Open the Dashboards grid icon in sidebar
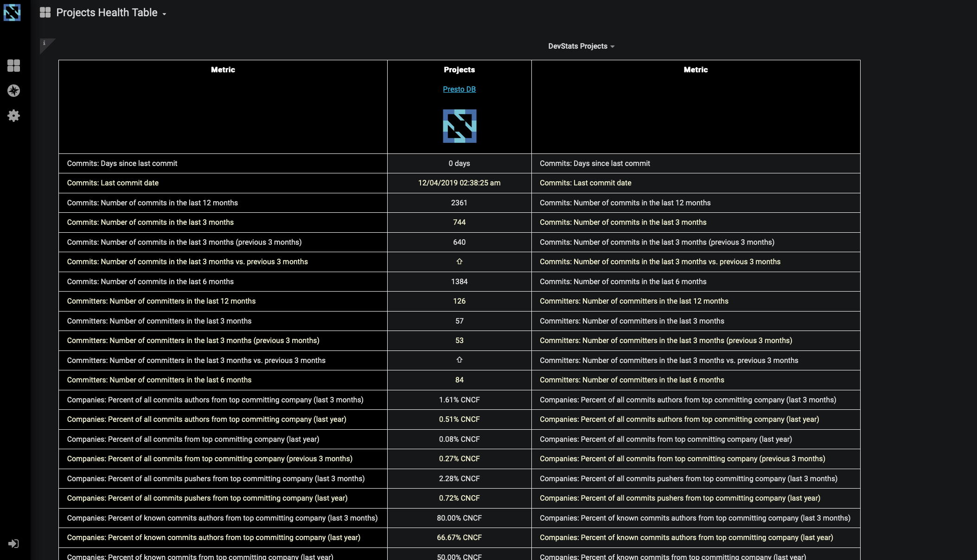Image resolution: width=977 pixels, height=560 pixels. (13, 66)
